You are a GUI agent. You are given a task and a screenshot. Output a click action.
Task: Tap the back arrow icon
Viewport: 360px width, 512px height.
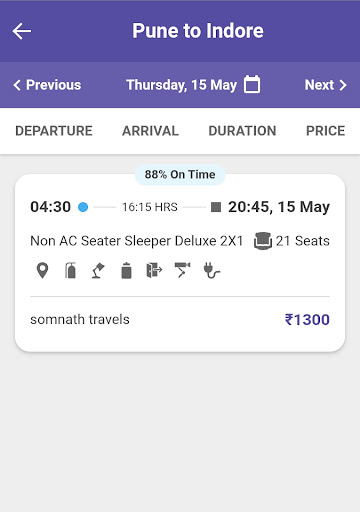click(22, 31)
